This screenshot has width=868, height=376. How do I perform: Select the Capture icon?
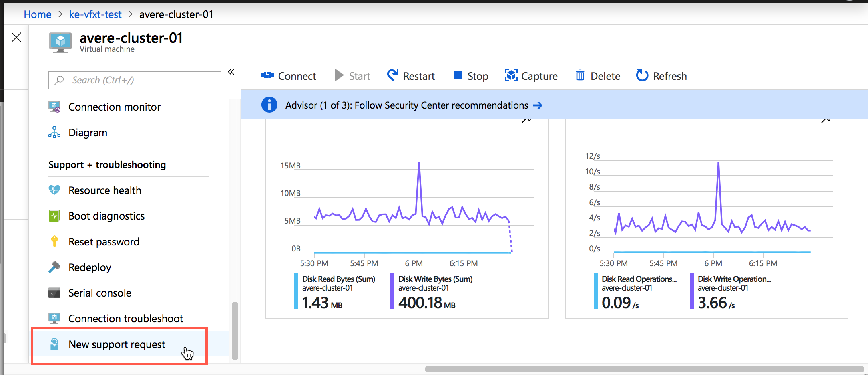531,75
